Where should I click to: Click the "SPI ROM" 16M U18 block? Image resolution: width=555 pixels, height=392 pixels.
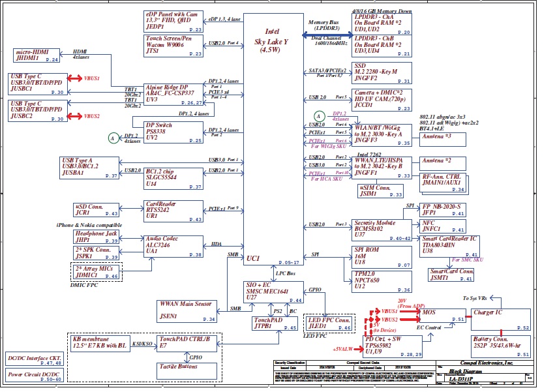click(382, 257)
